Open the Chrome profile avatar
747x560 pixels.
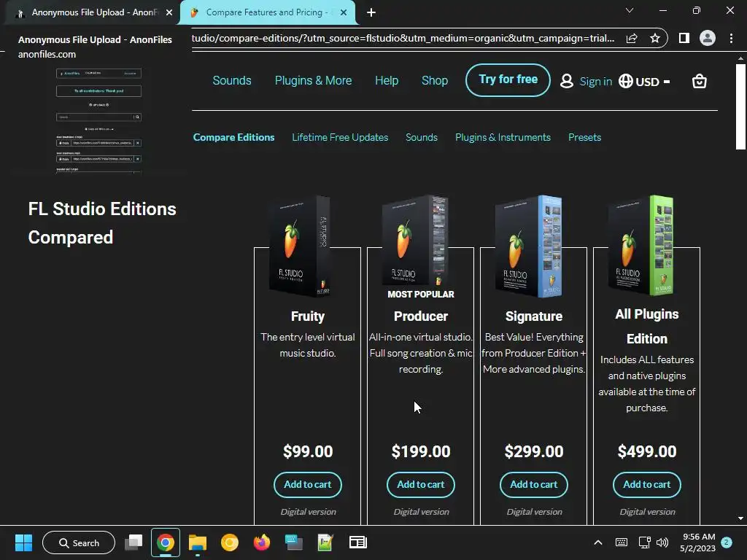(x=708, y=38)
